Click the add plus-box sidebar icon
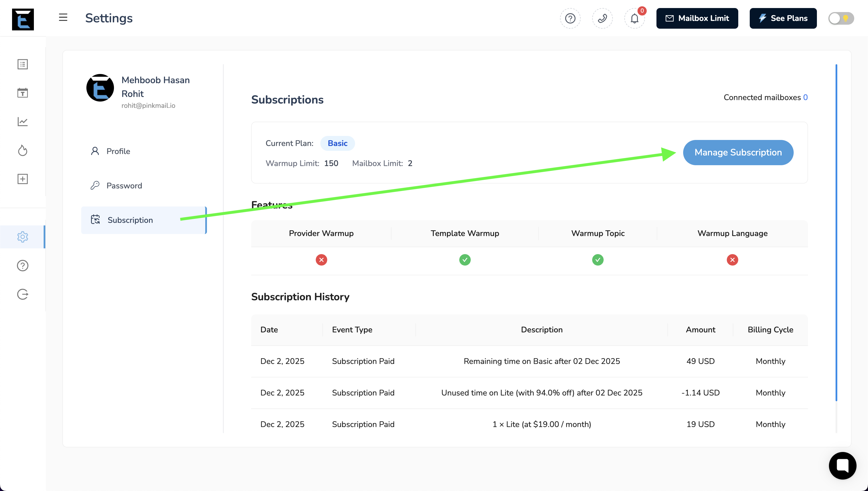The height and width of the screenshot is (491, 868). [x=23, y=179]
